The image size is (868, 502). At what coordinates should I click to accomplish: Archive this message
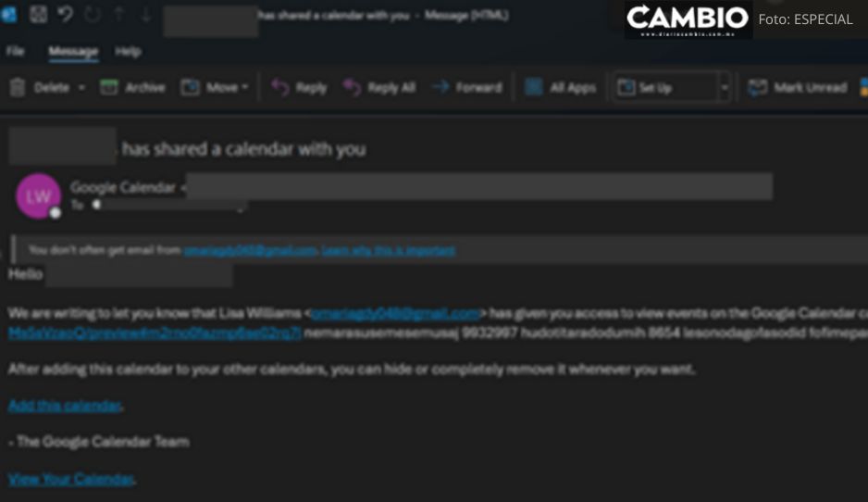pos(133,88)
